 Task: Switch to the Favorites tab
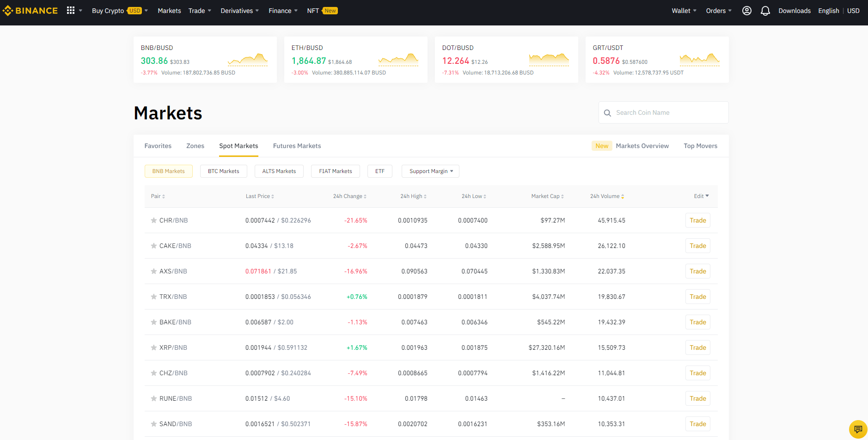(x=158, y=146)
